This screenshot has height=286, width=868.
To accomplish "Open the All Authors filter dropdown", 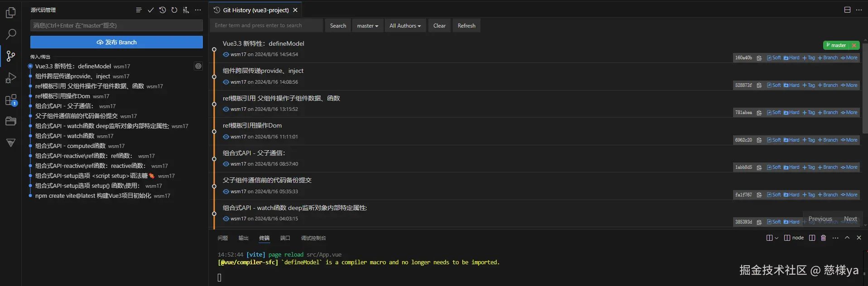I will (x=405, y=26).
